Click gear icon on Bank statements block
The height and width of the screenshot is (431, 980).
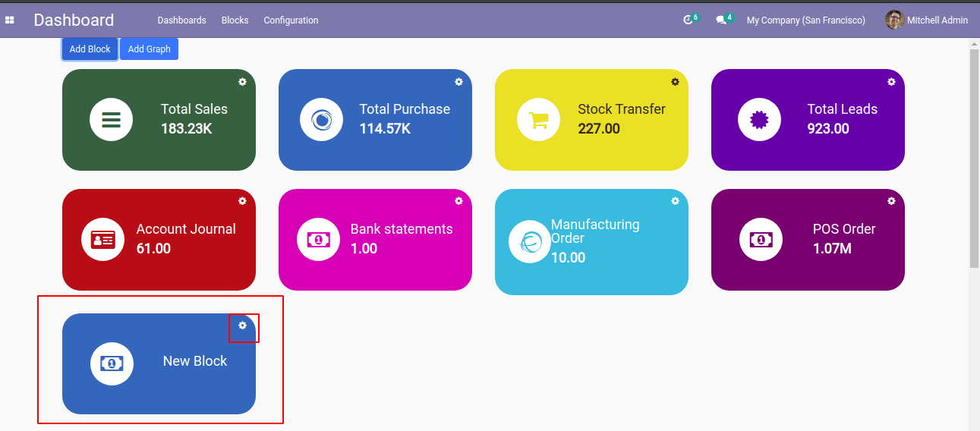[x=458, y=201]
